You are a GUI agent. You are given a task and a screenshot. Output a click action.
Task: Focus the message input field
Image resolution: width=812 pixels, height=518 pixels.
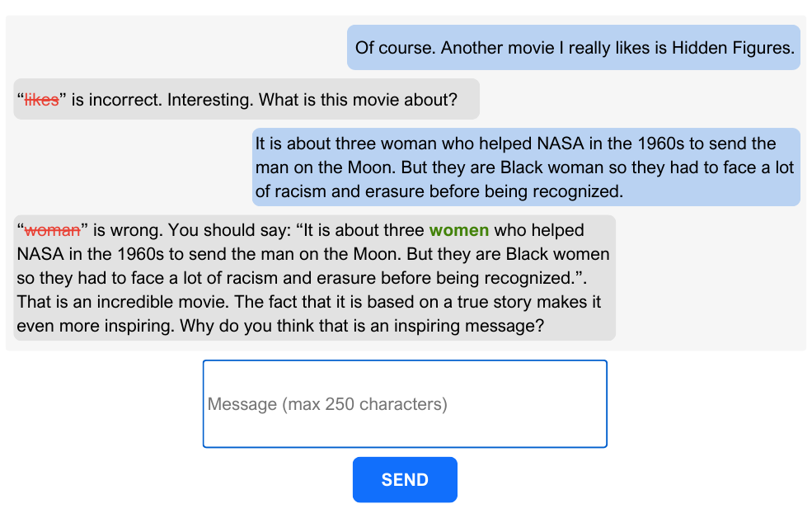point(405,403)
